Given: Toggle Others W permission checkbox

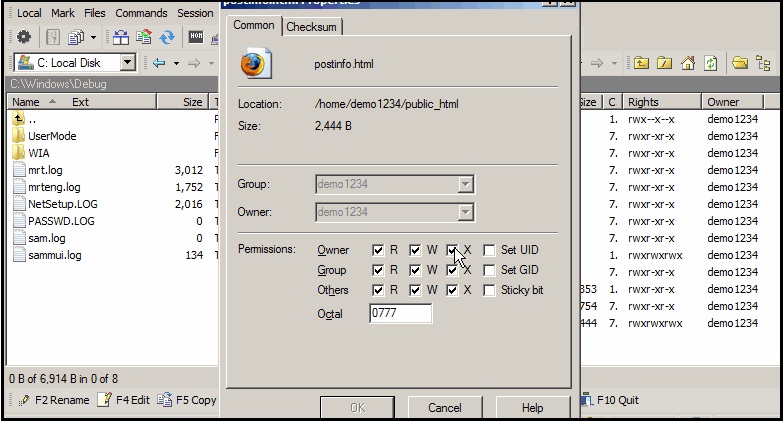Looking at the screenshot, I should pos(415,290).
